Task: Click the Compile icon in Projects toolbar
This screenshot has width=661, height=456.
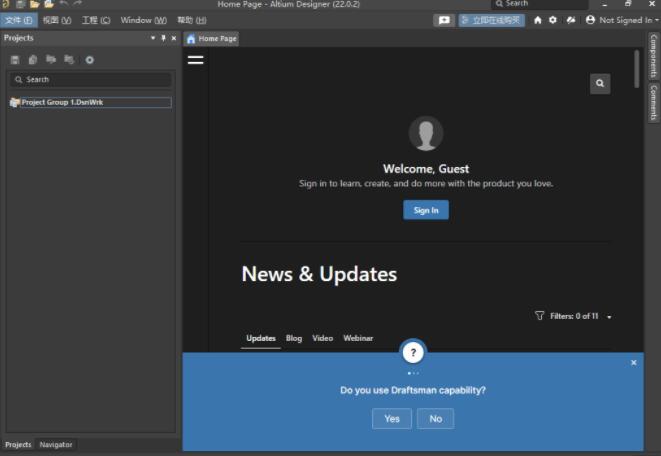Action: coord(33,60)
